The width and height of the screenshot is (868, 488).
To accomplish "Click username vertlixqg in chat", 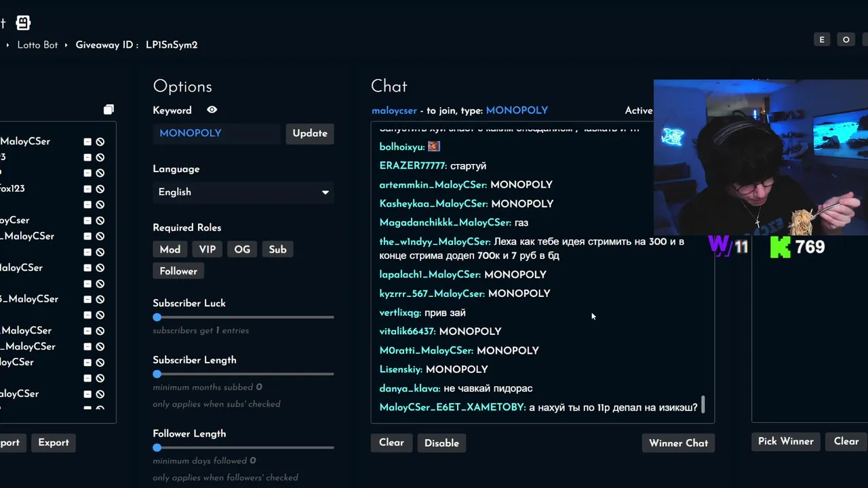I will pyautogui.click(x=400, y=312).
